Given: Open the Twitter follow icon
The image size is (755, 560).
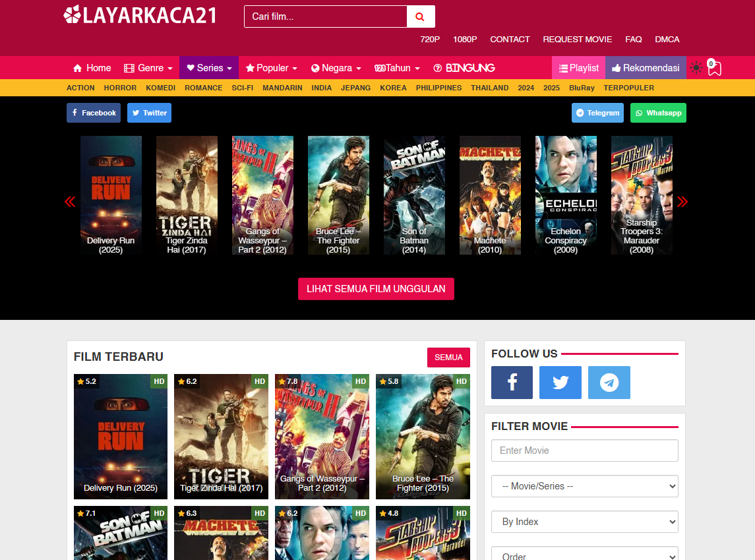Looking at the screenshot, I should point(560,383).
